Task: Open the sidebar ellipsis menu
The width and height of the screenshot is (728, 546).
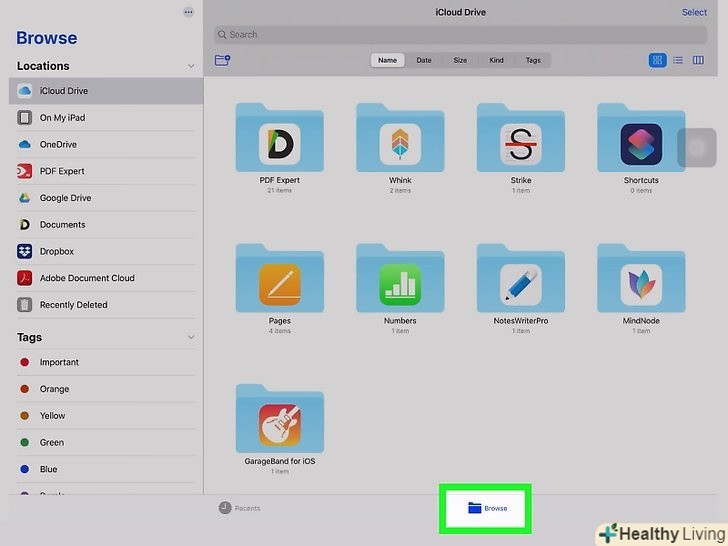Action: (x=188, y=12)
